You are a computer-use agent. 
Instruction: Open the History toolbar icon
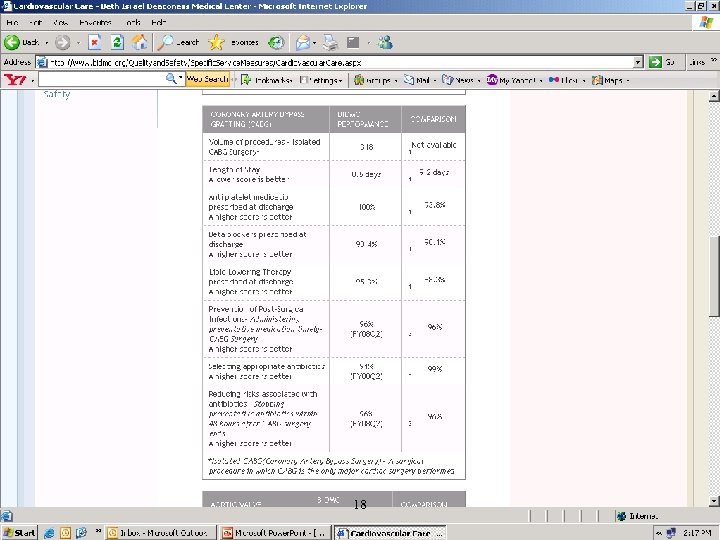tap(275, 42)
